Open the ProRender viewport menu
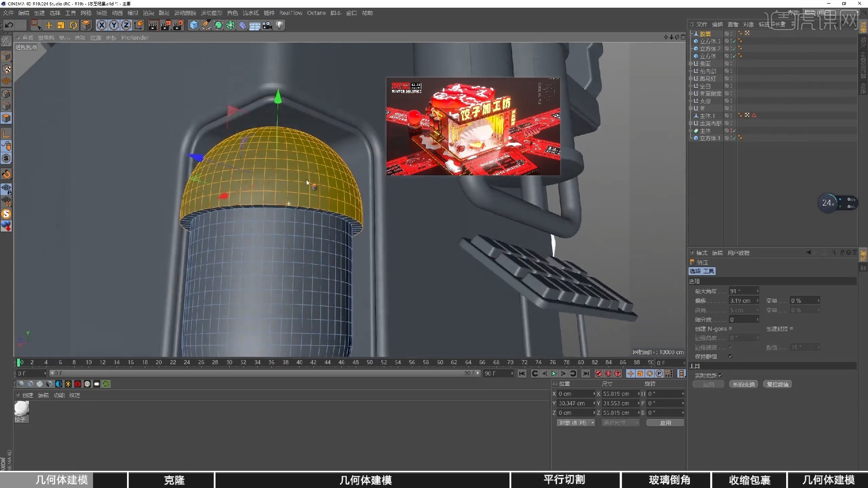This screenshot has width=868, height=488. click(x=135, y=38)
